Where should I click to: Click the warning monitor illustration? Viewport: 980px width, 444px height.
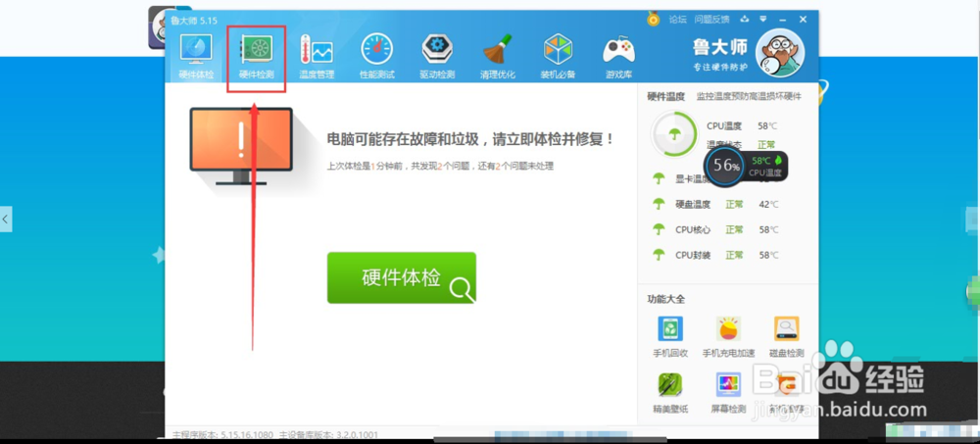point(241,146)
